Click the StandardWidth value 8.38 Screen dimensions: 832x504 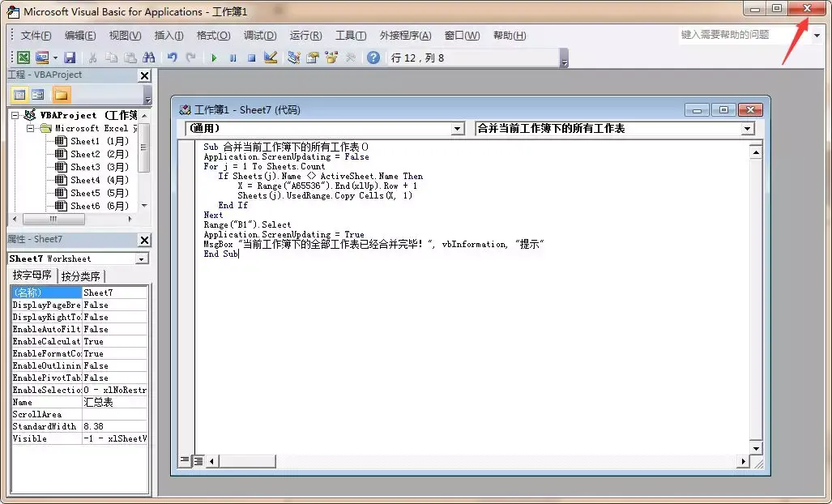tap(114, 426)
